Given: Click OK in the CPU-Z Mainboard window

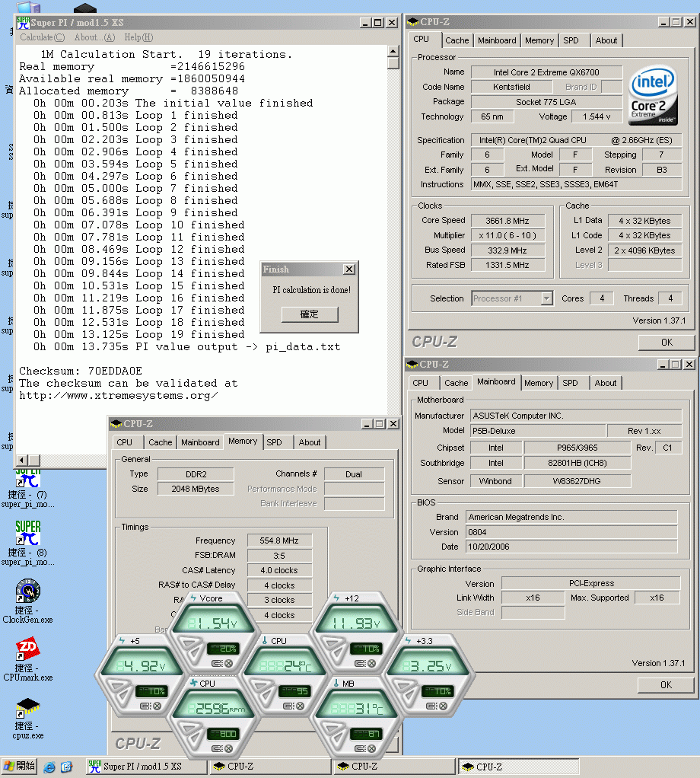Looking at the screenshot, I should (666, 684).
